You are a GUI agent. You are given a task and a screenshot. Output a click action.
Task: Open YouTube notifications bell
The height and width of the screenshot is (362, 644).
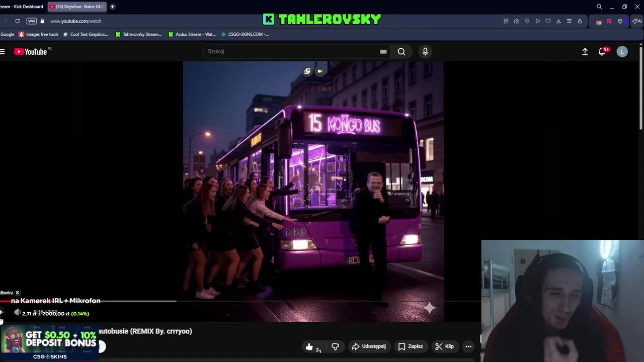click(602, 51)
